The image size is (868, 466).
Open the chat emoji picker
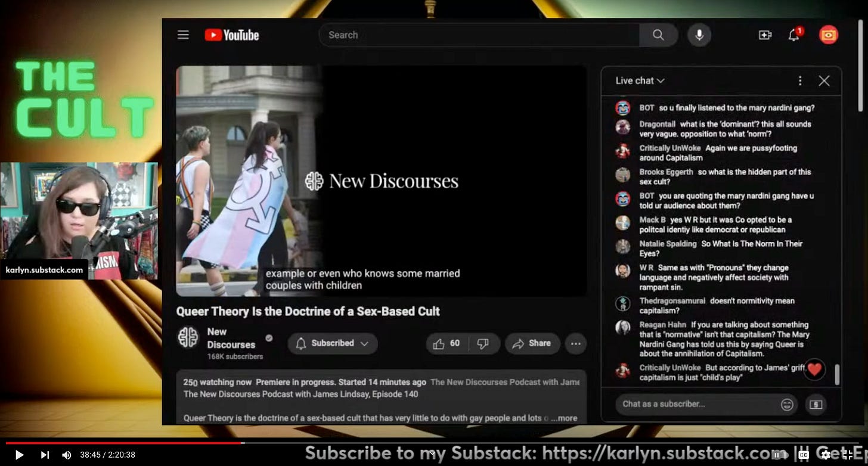pos(787,405)
